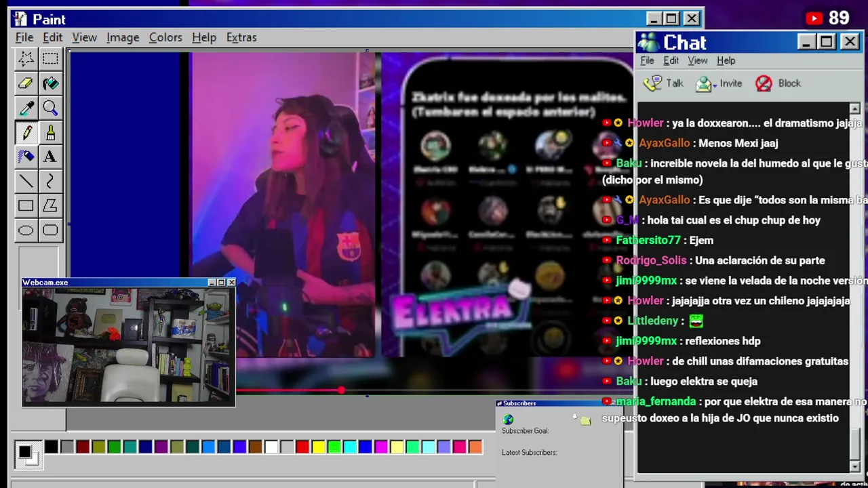868x488 pixels.
Task: Click the Chat scrollbar up arrow
Action: point(854,108)
